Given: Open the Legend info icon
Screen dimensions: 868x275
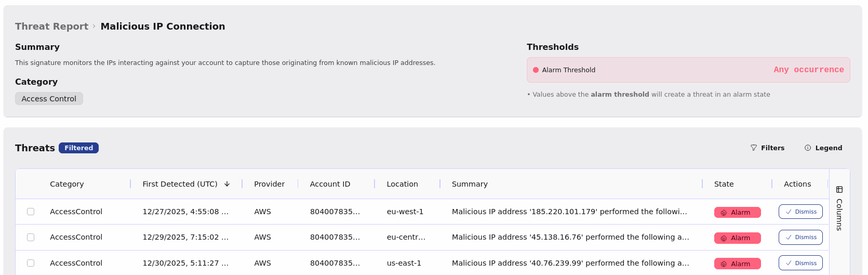Looking at the screenshot, I should coord(808,148).
